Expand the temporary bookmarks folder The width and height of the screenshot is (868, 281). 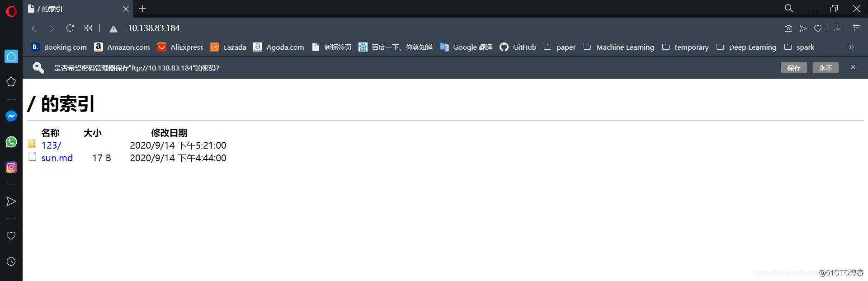point(685,47)
